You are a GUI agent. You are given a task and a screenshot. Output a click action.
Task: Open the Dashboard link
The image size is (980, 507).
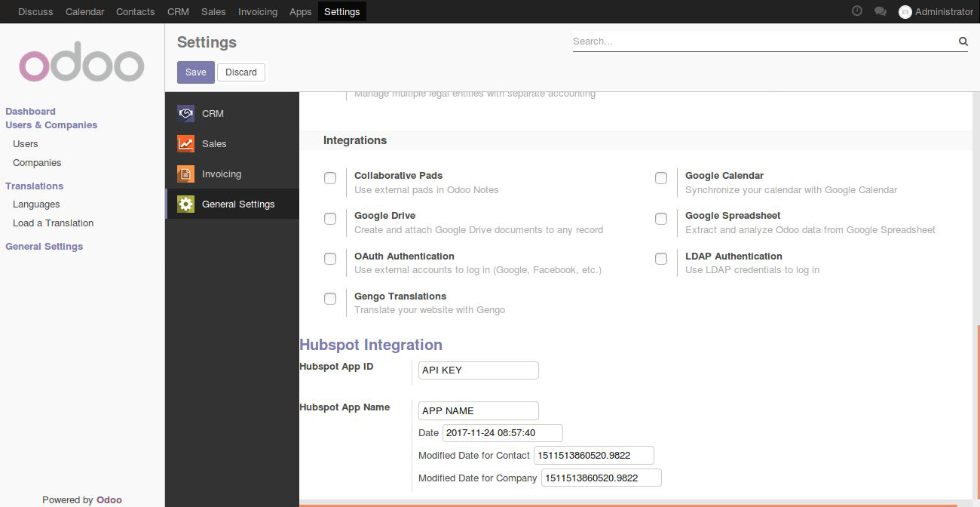(x=30, y=111)
